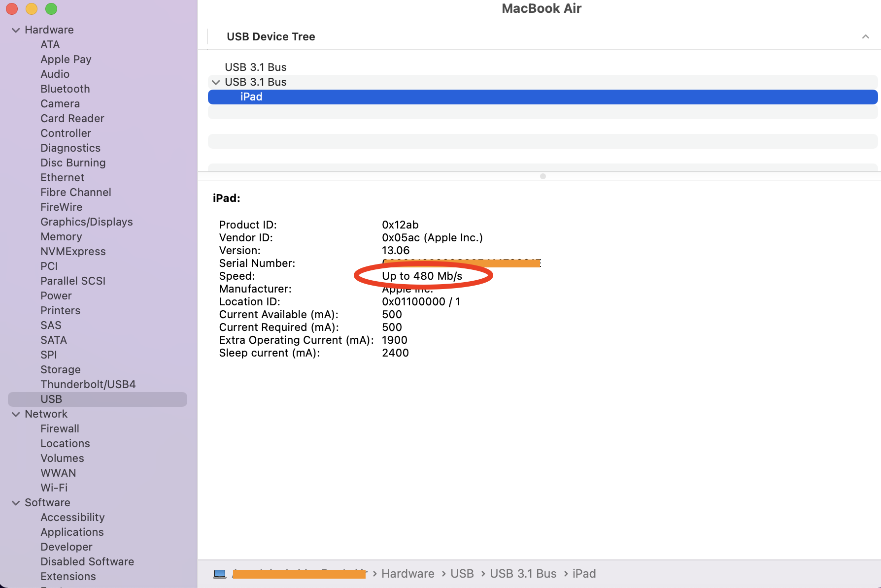Select Camera in the sidebar
Viewport: 881px width, 588px height.
(60, 104)
